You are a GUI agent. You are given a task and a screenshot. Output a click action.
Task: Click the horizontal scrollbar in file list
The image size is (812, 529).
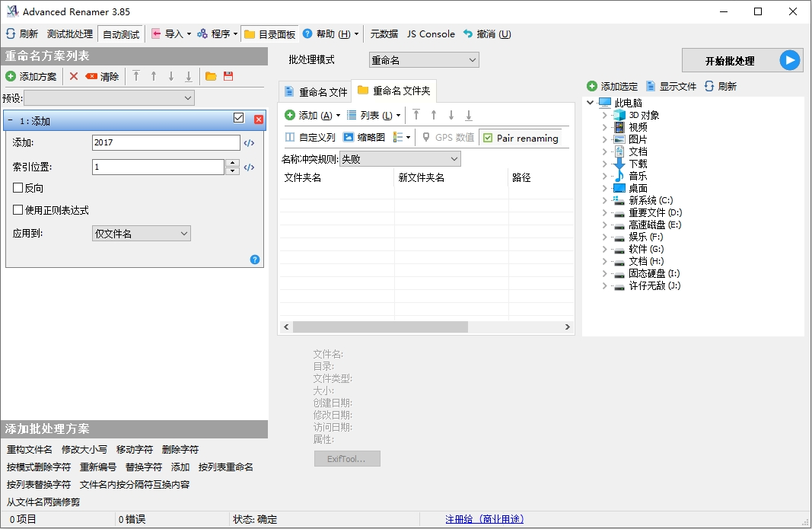click(x=381, y=327)
